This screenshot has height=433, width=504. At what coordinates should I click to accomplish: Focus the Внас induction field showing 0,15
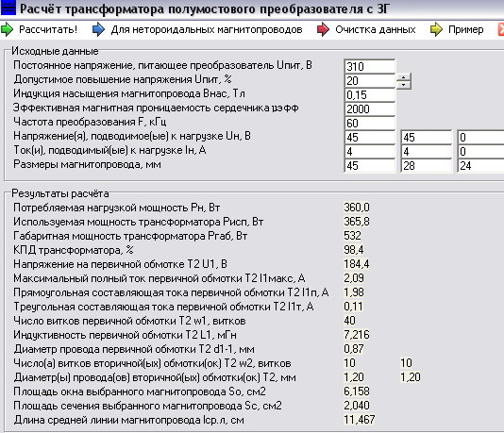pos(370,94)
